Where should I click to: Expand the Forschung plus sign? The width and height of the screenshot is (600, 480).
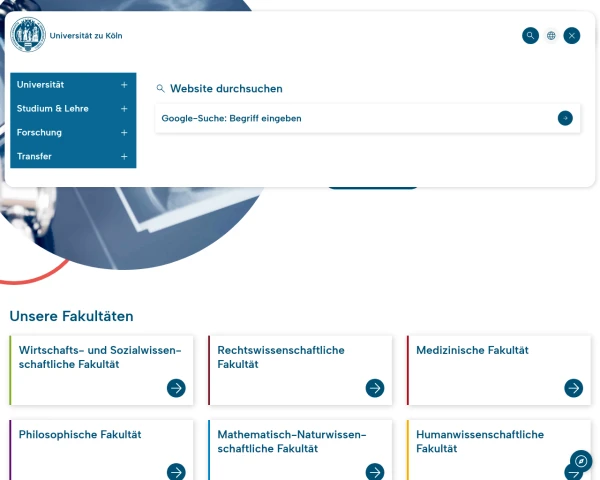click(124, 132)
